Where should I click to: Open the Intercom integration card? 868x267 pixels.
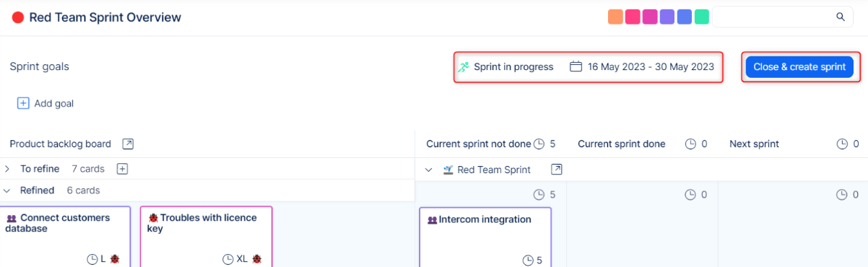[485, 237]
